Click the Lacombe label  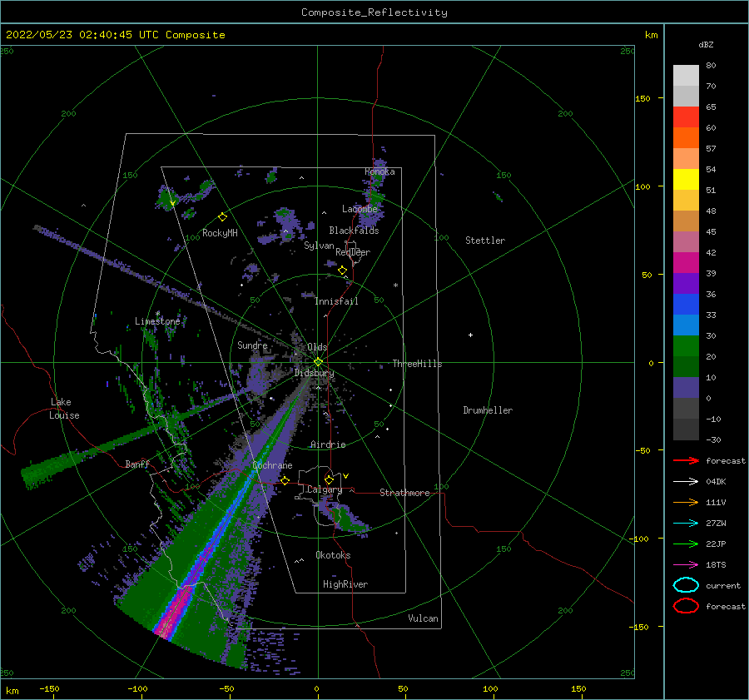tap(360, 209)
